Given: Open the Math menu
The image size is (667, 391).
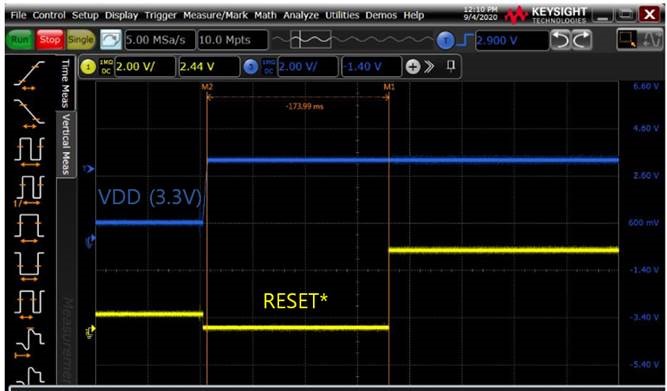Looking at the screenshot, I should point(265,15).
